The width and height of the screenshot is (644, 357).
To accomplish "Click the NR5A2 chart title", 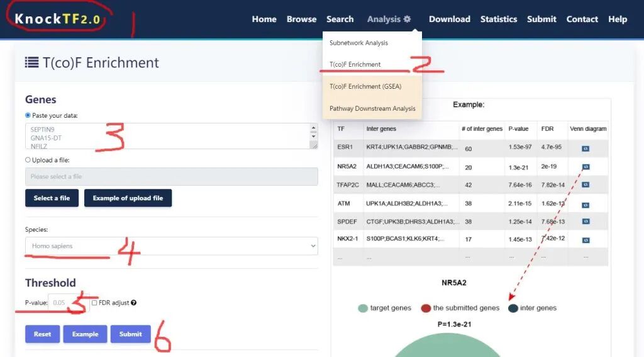I will point(454,283).
